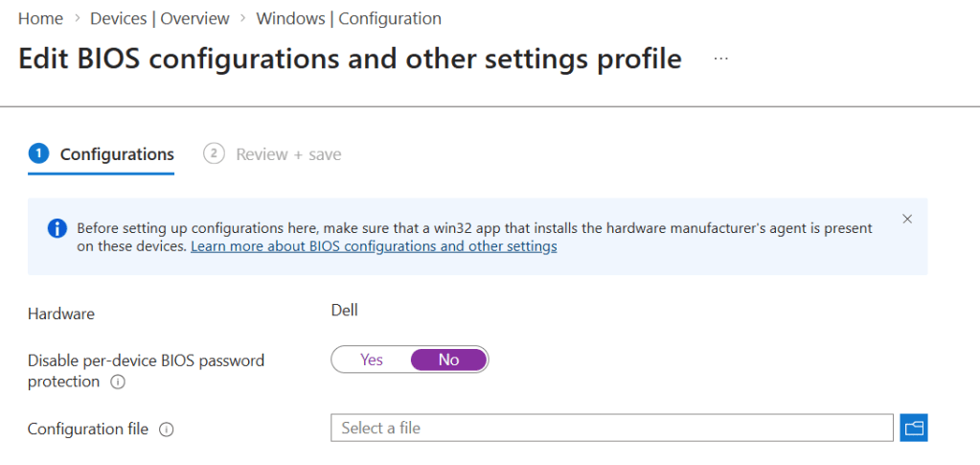Click the folder browse icon button
The width and height of the screenshot is (980, 465).
(x=914, y=428)
